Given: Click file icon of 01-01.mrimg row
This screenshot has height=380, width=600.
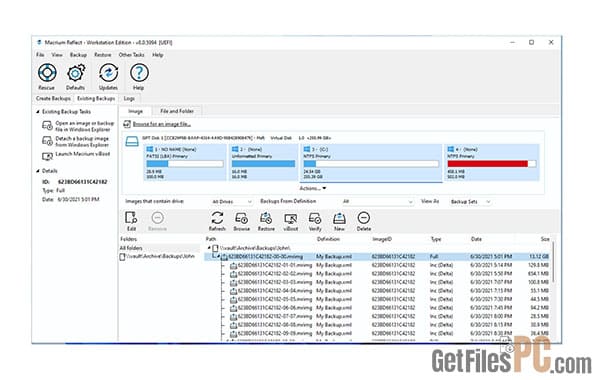Looking at the screenshot, I should pos(233,265).
